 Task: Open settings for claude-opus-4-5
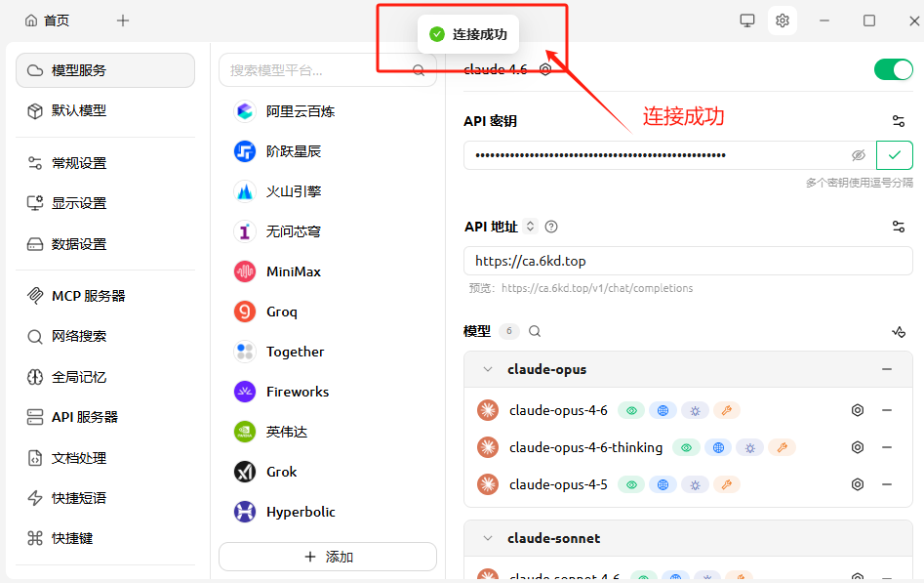[858, 484]
